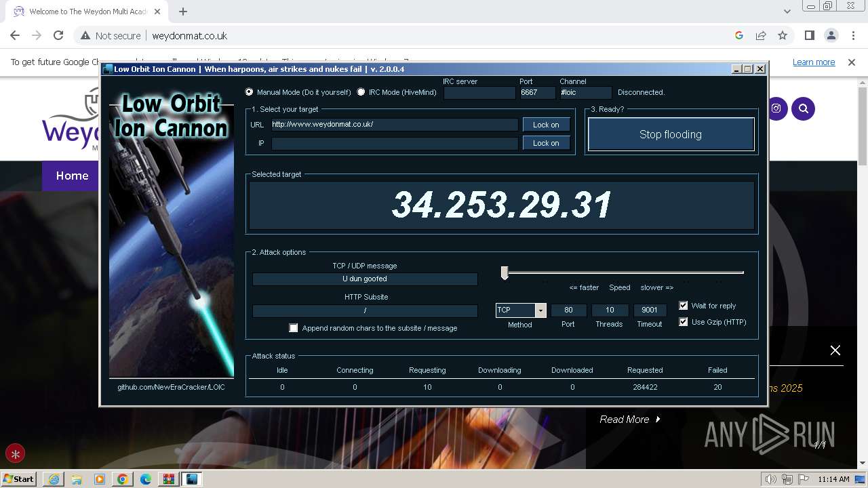This screenshot has width=868, height=488.
Task: Select the Weydon Multi Academy tab
Action: click(x=85, y=12)
